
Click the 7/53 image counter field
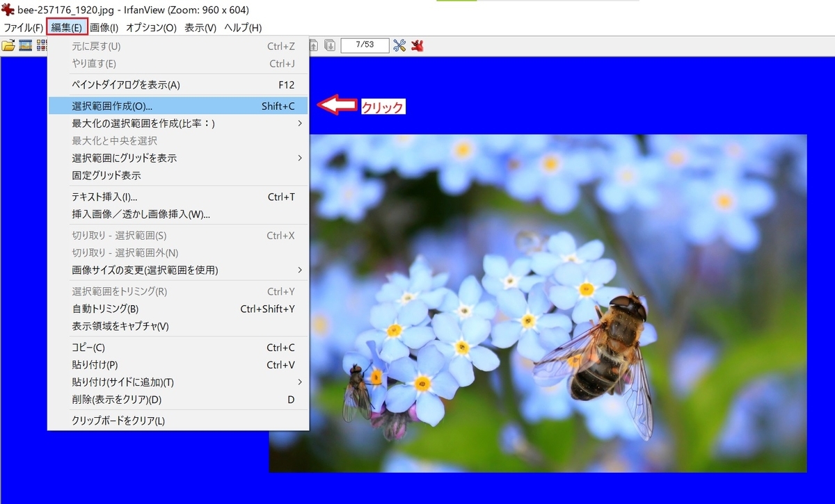coord(365,44)
